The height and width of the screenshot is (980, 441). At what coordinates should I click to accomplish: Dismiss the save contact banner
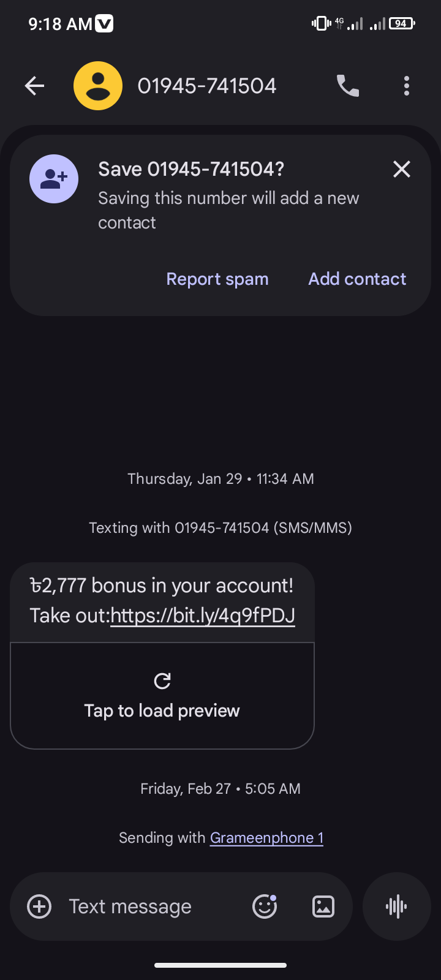click(x=402, y=169)
